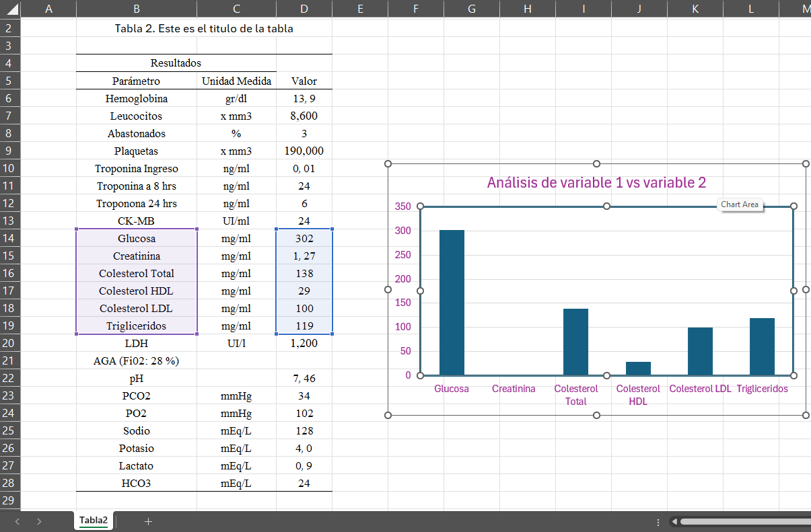This screenshot has width=811, height=532.
Task: Select the row 20 header
Action: [9, 343]
